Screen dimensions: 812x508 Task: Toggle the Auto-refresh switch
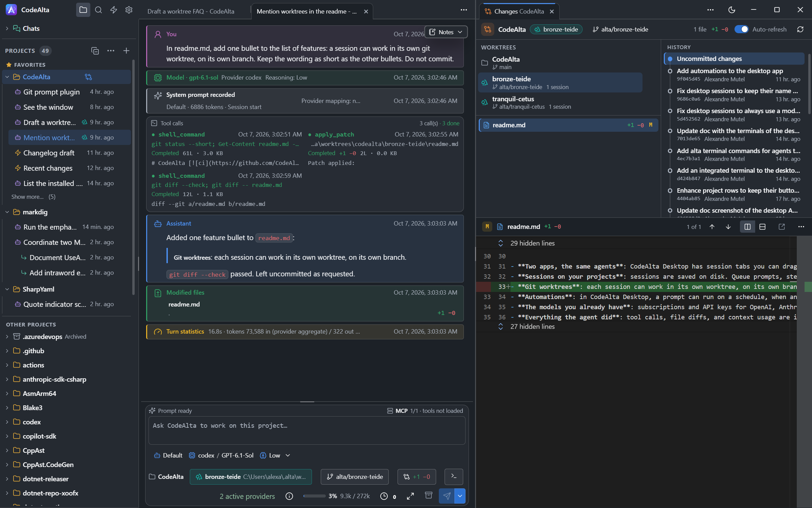point(741,29)
